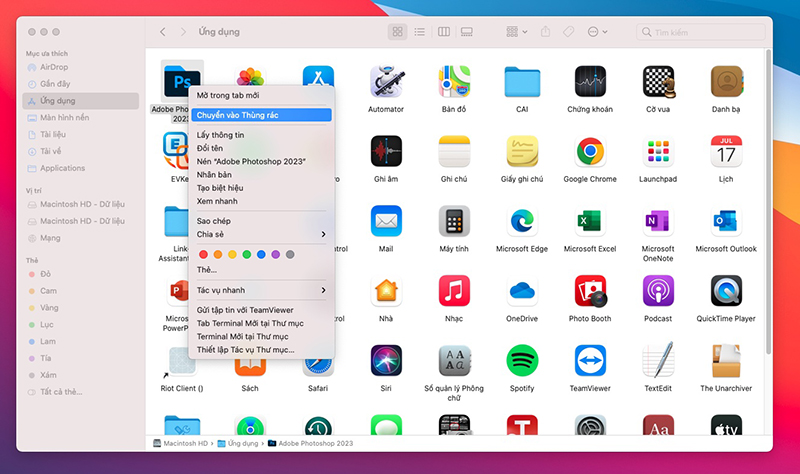Open the Ghi chú notes app

click(454, 152)
